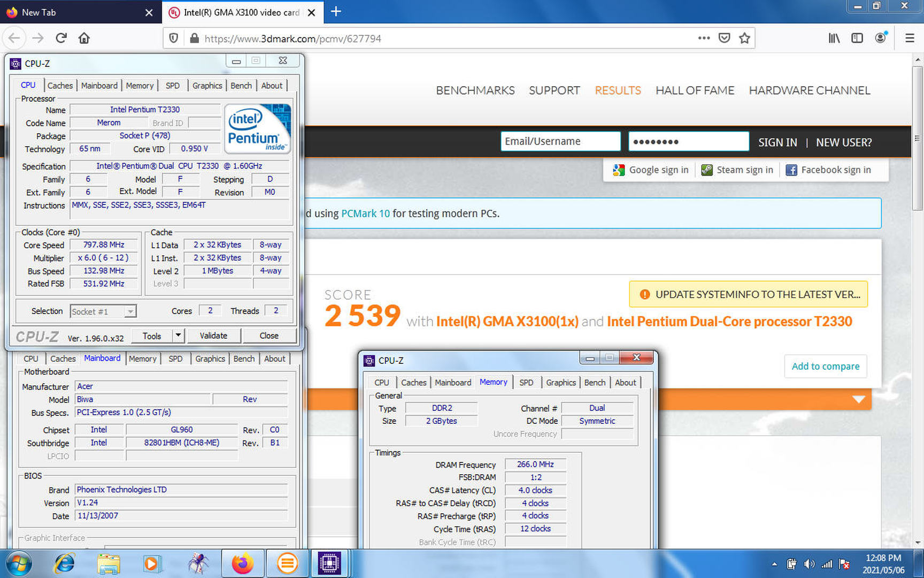Close the New Tab tab

(149, 12)
